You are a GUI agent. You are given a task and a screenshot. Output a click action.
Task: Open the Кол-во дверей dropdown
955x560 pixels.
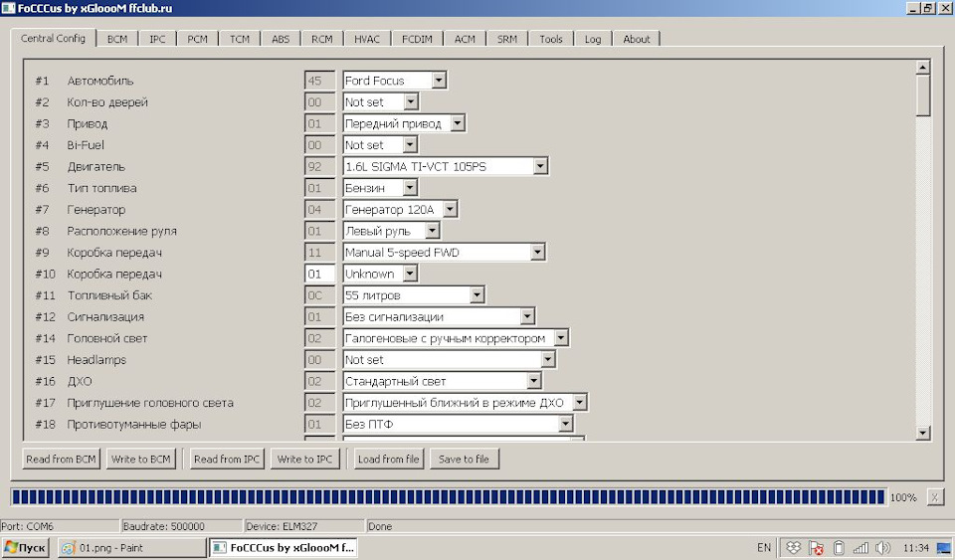pos(411,101)
